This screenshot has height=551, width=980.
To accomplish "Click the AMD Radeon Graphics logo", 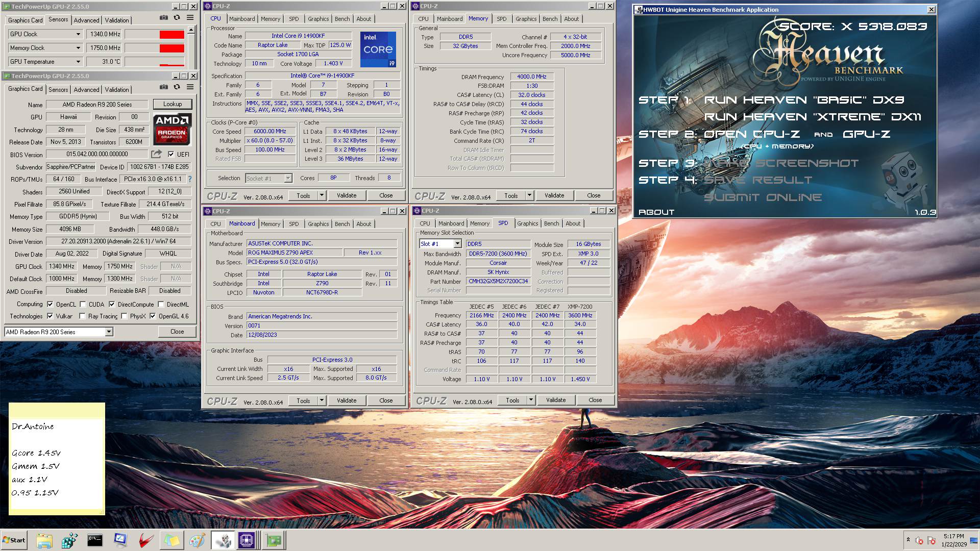I will tap(172, 129).
